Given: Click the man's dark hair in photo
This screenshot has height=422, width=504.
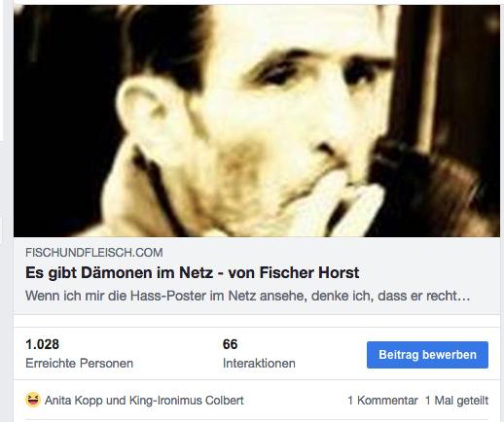Looking at the screenshot, I should 162,39.
